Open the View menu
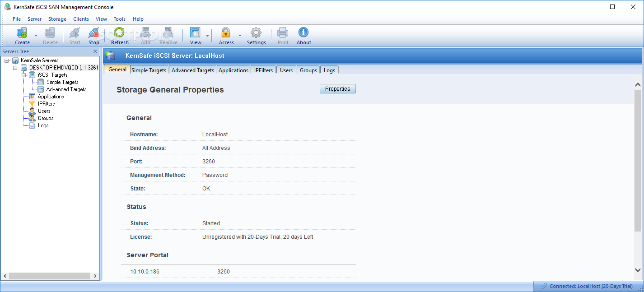Screen dimensions: 644x292 (102, 19)
